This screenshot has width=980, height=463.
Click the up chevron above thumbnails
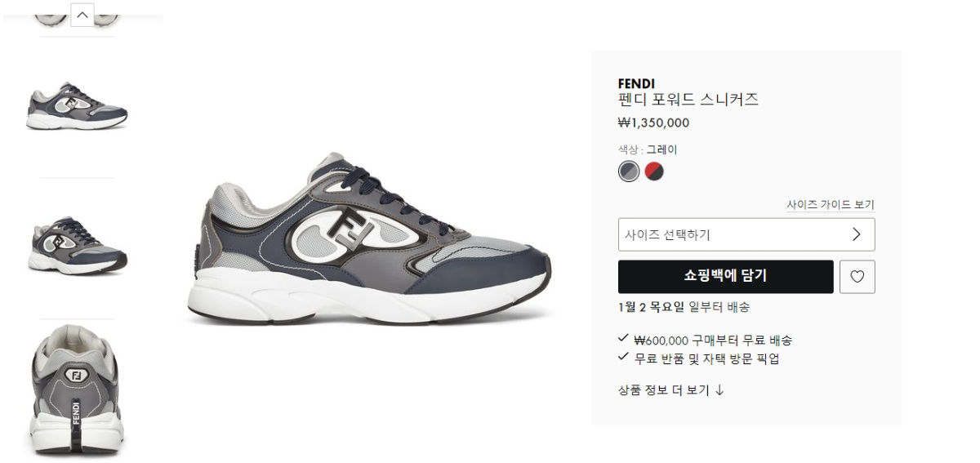82,15
